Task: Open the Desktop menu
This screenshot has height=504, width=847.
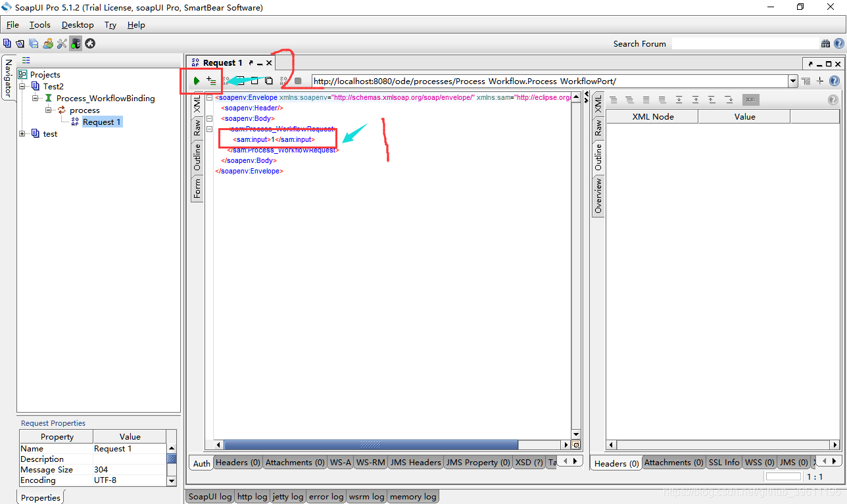Action: (x=78, y=24)
